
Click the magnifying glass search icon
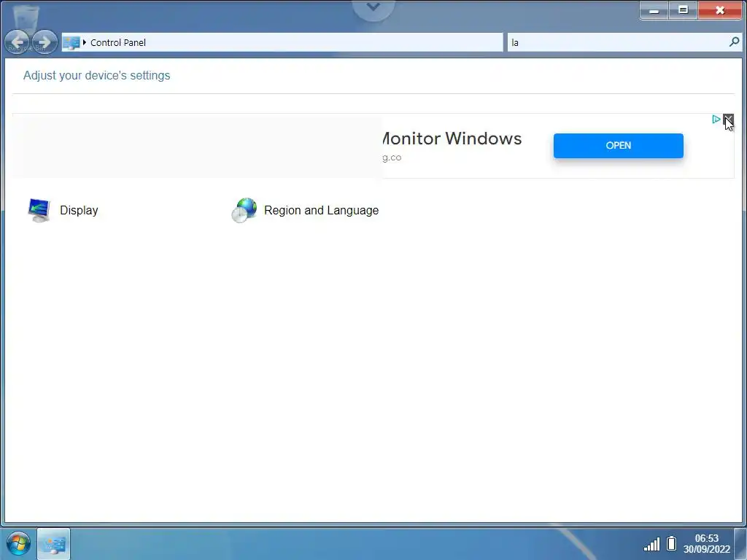(734, 42)
